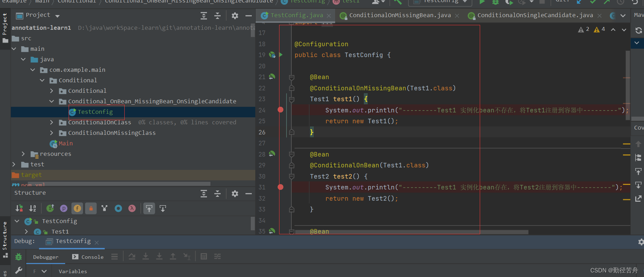This screenshot has height=277, width=644.
Task: Click Trace Current Stream Chain icon
Action: point(217,257)
